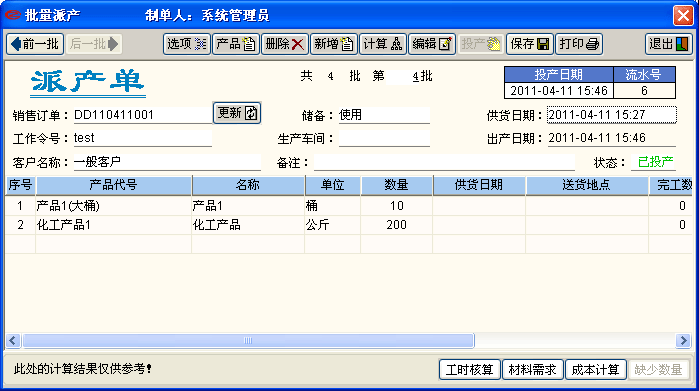Screen dimensions: 699x391
Task: Select row 化工产品1 in the table
Action: [349, 225]
